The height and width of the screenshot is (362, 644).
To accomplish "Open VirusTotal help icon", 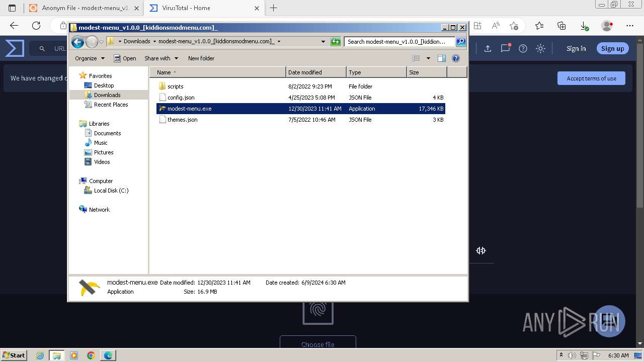I will [523, 49].
